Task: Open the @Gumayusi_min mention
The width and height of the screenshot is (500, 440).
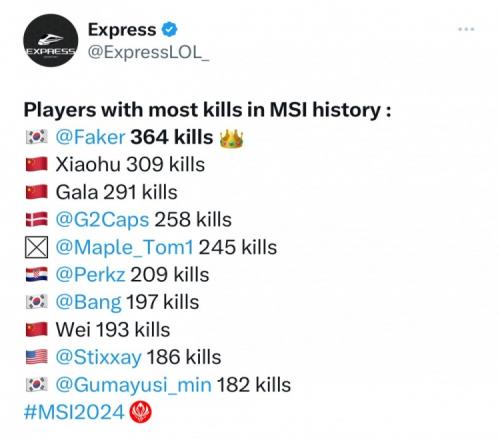Action: point(133,385)
